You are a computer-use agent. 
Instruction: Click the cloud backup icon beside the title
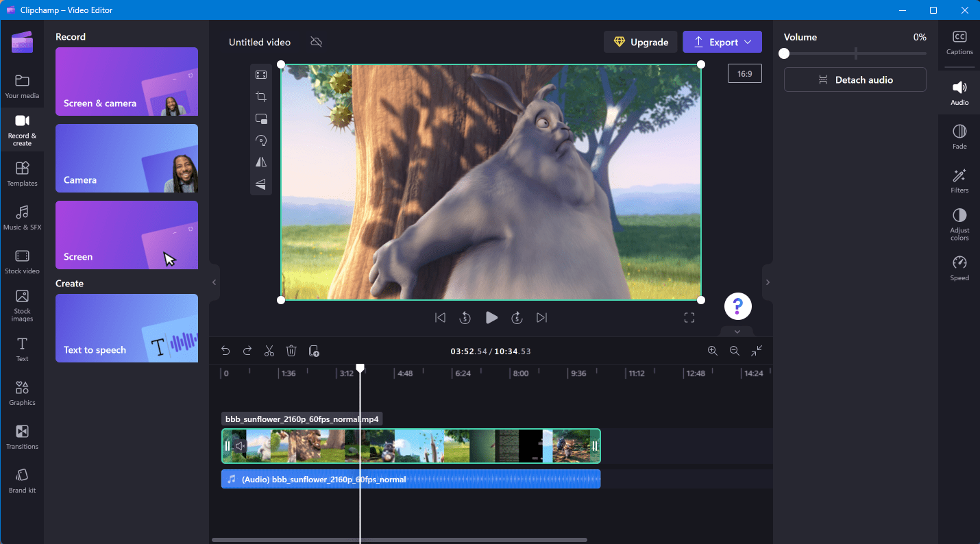click(316, 42)
